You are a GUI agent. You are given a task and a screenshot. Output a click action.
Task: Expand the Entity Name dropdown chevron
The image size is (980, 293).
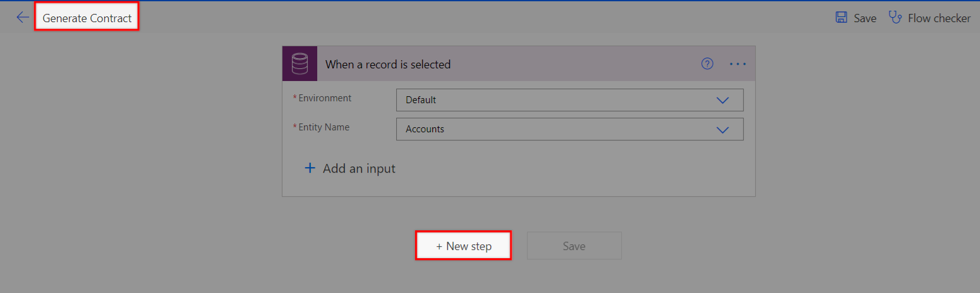click(x=722, y=129)
